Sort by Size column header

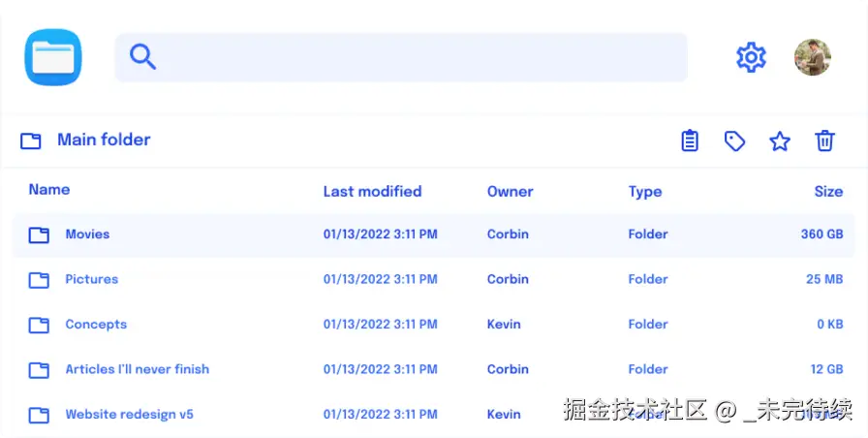coord(827,192)
